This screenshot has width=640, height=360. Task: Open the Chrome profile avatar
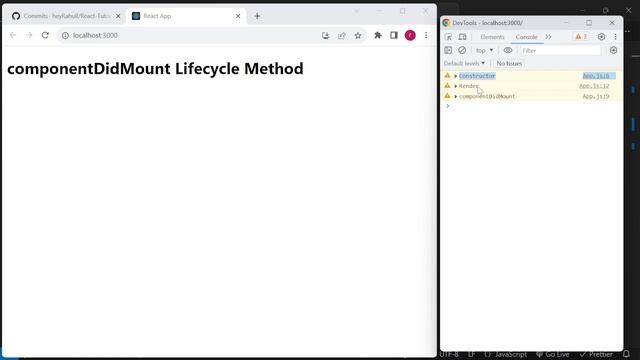point(410,36)
